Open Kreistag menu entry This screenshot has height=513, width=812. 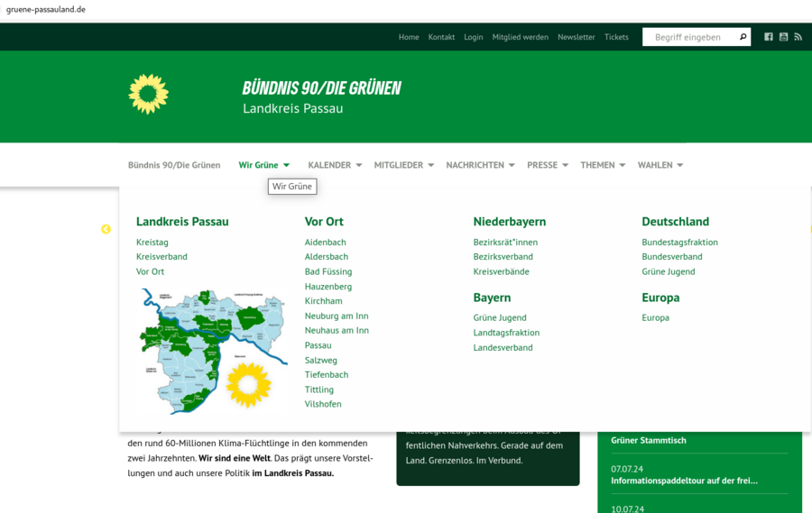[x=152, y=243]
